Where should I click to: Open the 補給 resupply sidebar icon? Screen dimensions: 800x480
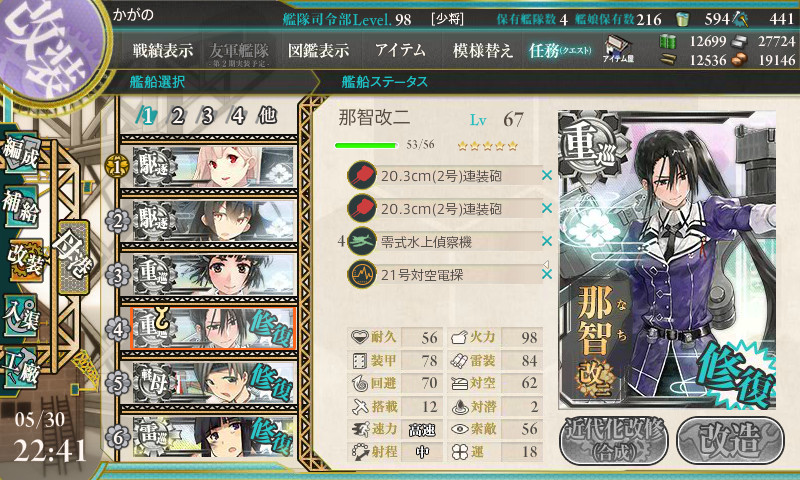tap(20, 206)
